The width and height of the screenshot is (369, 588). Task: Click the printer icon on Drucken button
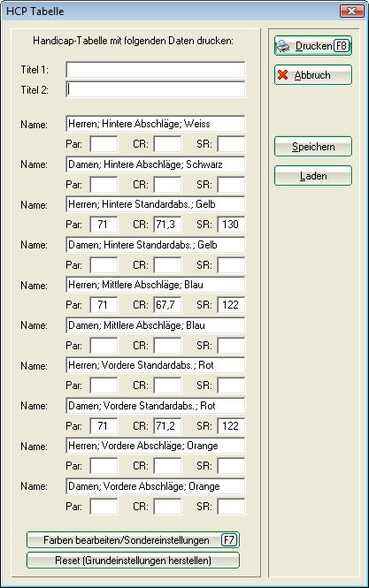click(x=283, y=46)
